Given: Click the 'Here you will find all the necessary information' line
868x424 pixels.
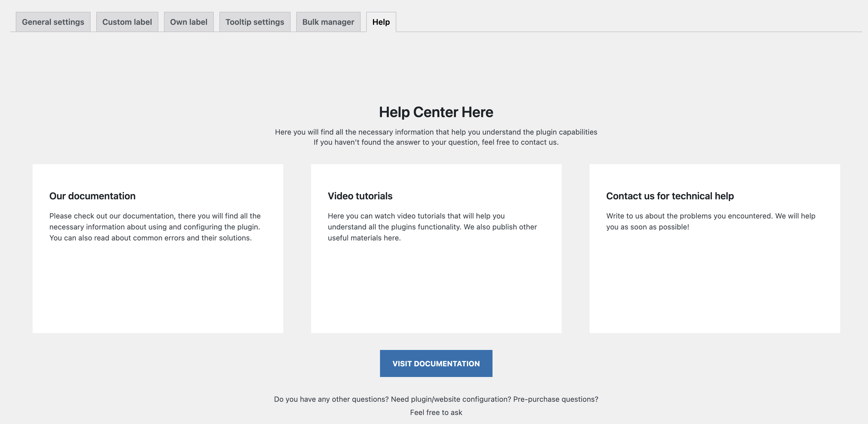Looking at the screenshot, I should coord(436,132).
